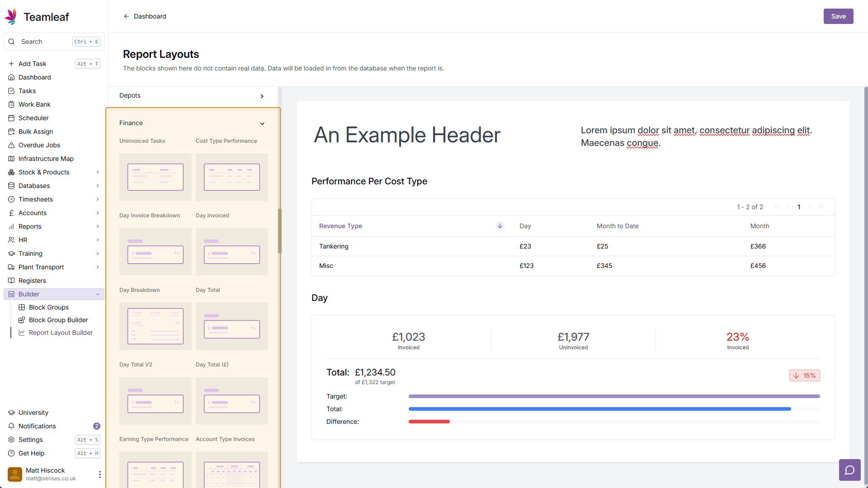Screen dimensions: 868x488
Task: Open Report Layout Builder page
Action: (x=61, y=333)
